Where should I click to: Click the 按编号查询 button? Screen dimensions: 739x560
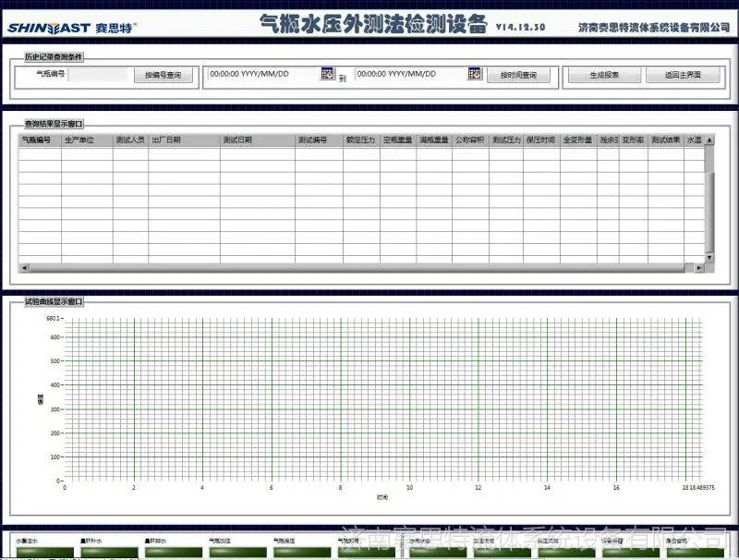[164, 75]
